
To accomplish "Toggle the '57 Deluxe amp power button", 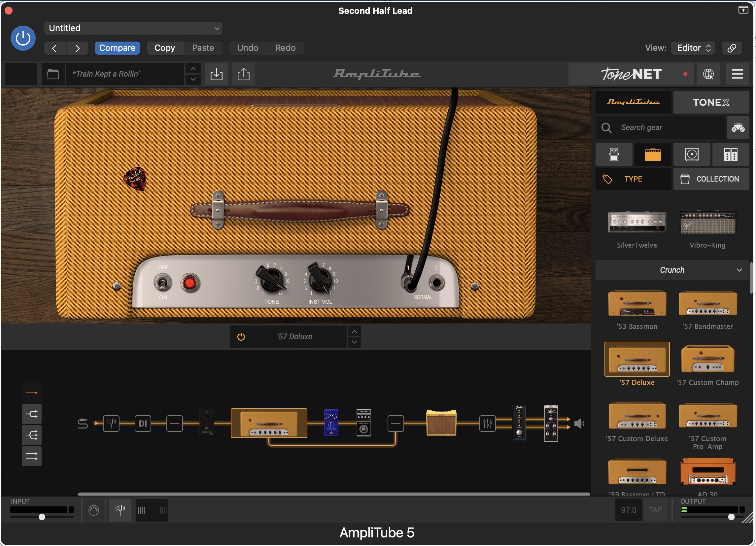I will [x=241, y=337].
